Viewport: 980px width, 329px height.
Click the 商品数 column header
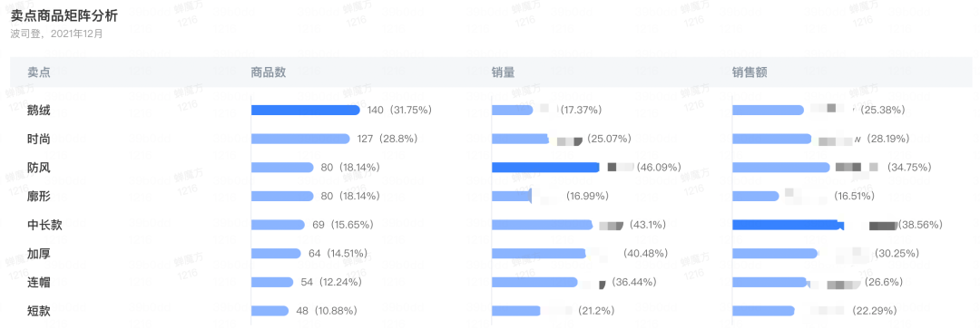(x=268, y=73)
